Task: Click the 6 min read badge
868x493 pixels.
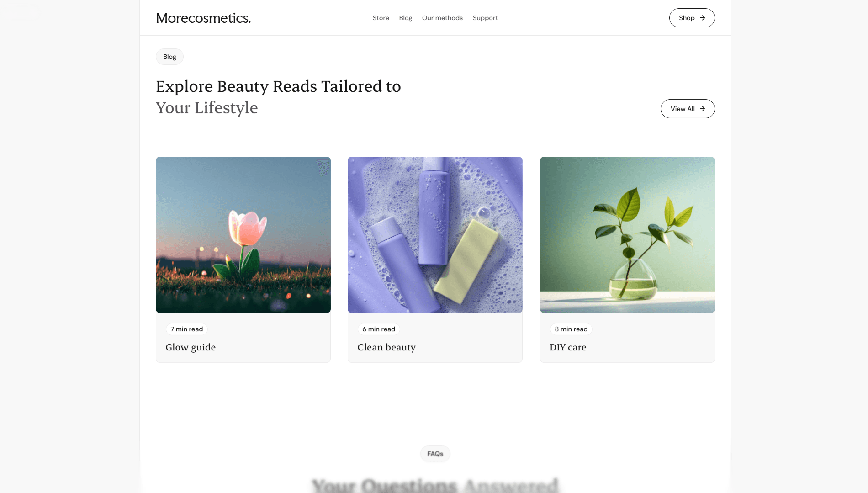Action: click(x=379, y=329)
